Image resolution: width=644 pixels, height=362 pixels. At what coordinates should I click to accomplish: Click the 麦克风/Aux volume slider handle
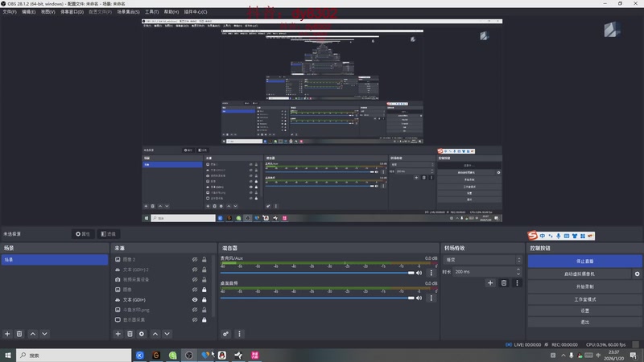[411, 273]
